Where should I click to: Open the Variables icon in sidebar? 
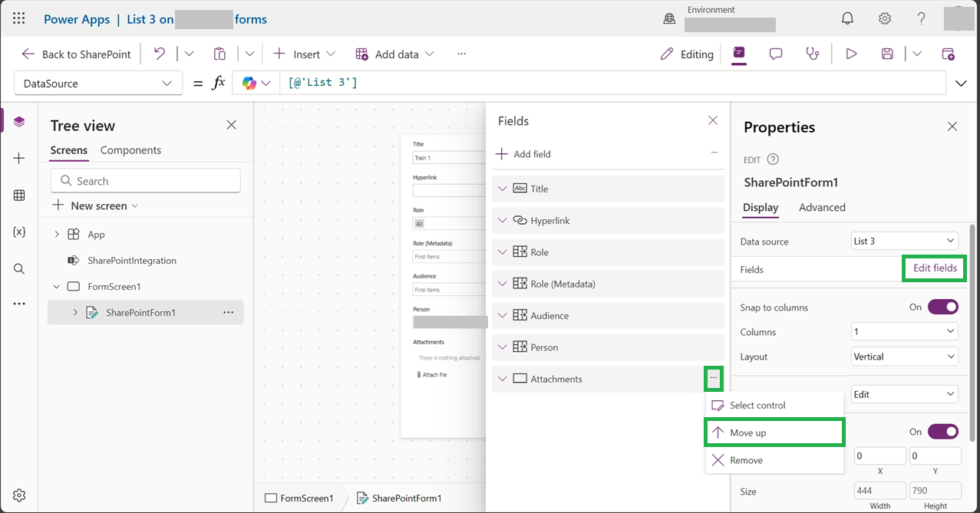click(19, 232)
